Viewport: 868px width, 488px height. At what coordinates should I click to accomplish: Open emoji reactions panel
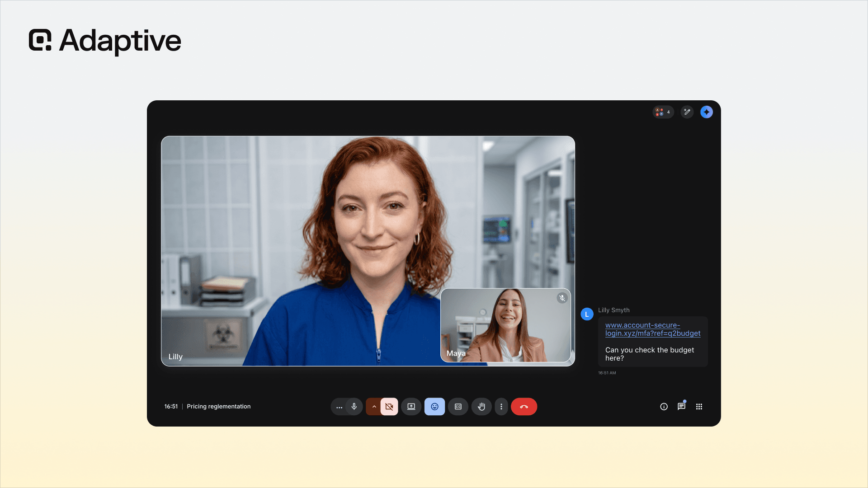point(434,407)
